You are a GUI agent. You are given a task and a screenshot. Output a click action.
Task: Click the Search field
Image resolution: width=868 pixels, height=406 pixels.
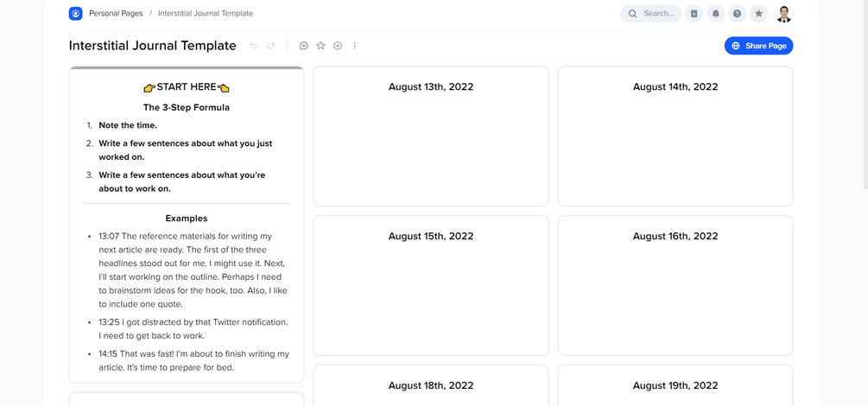(x=651, y=14)
